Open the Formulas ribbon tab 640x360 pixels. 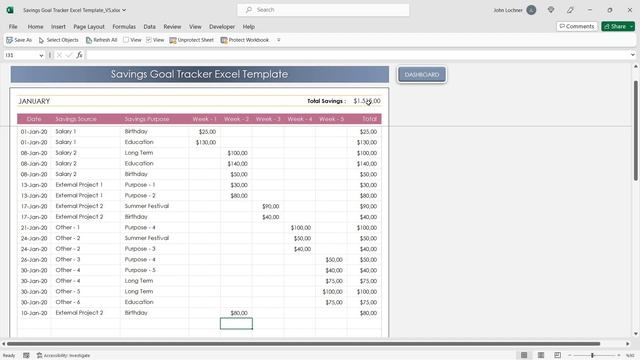tap(124, 27)
